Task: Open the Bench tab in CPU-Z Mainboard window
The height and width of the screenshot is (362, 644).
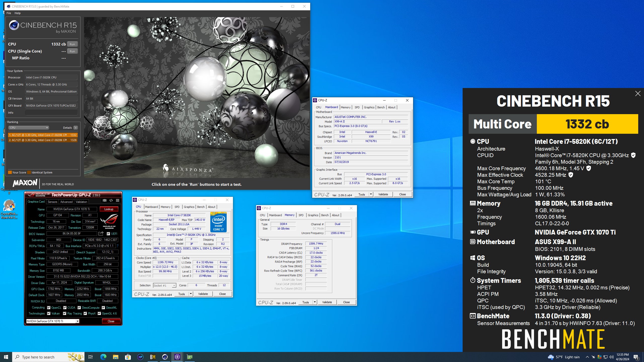Action: 381,107
